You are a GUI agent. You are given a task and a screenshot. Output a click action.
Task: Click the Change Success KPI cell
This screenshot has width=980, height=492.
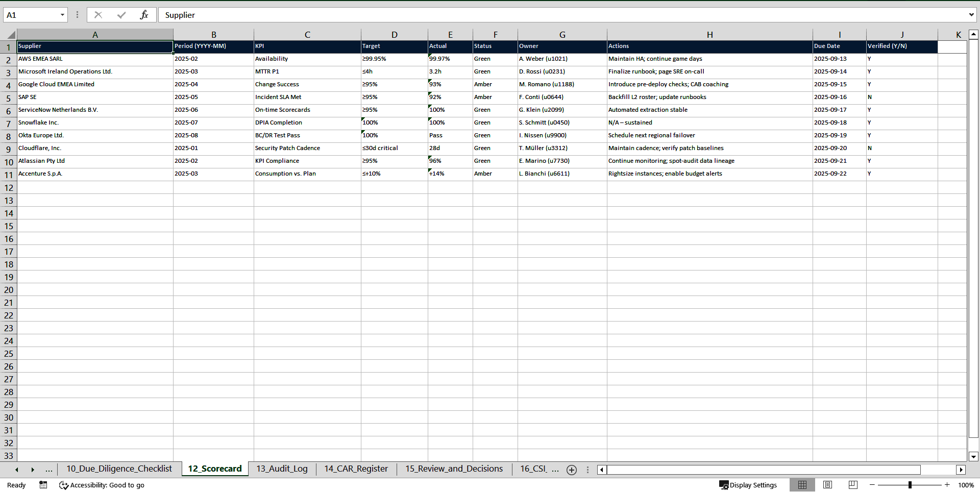pos(307,85)
